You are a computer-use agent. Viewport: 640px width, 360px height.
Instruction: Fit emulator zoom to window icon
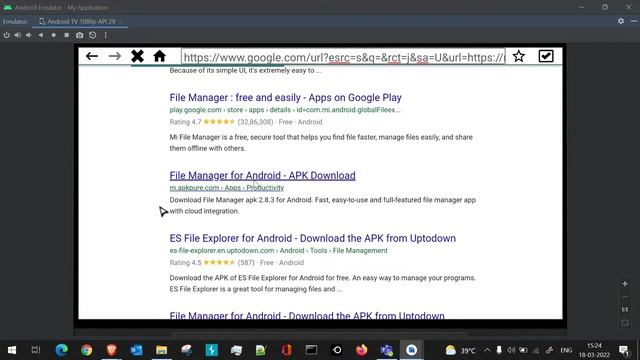pos(625,323)
